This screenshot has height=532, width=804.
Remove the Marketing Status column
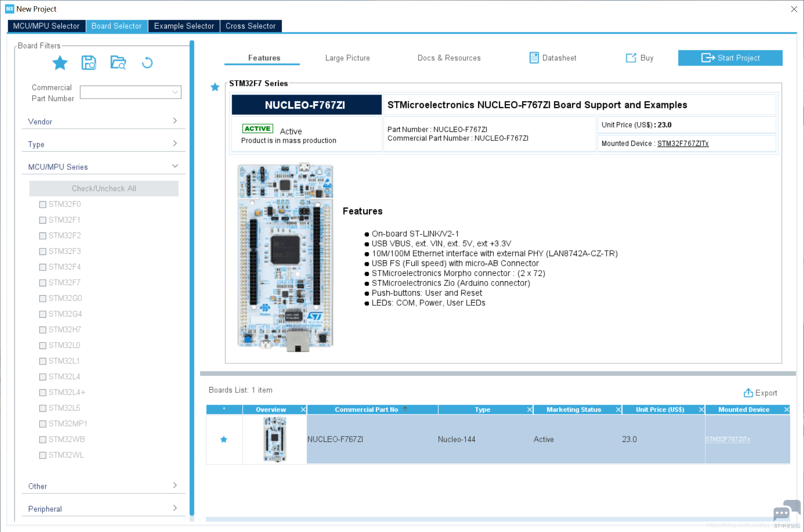pyautogui.click(x=618, y=409)
